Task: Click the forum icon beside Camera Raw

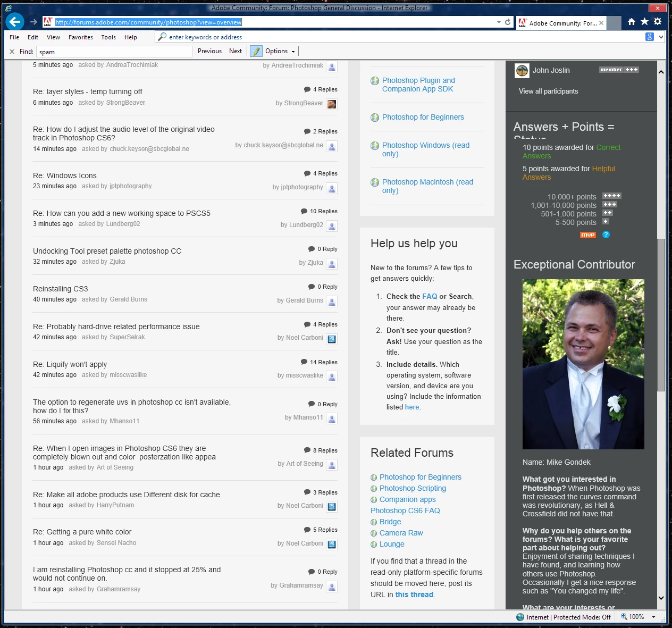Action: pos(374,533)
